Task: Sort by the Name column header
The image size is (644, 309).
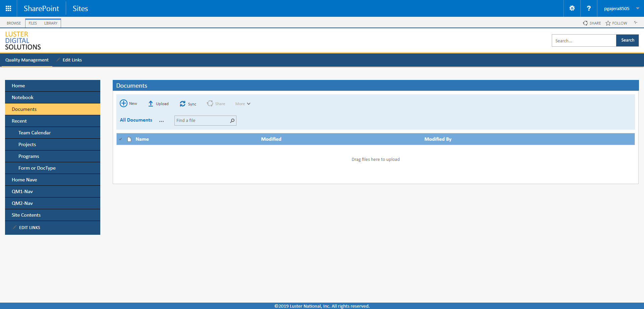Action: click(142, 139)
